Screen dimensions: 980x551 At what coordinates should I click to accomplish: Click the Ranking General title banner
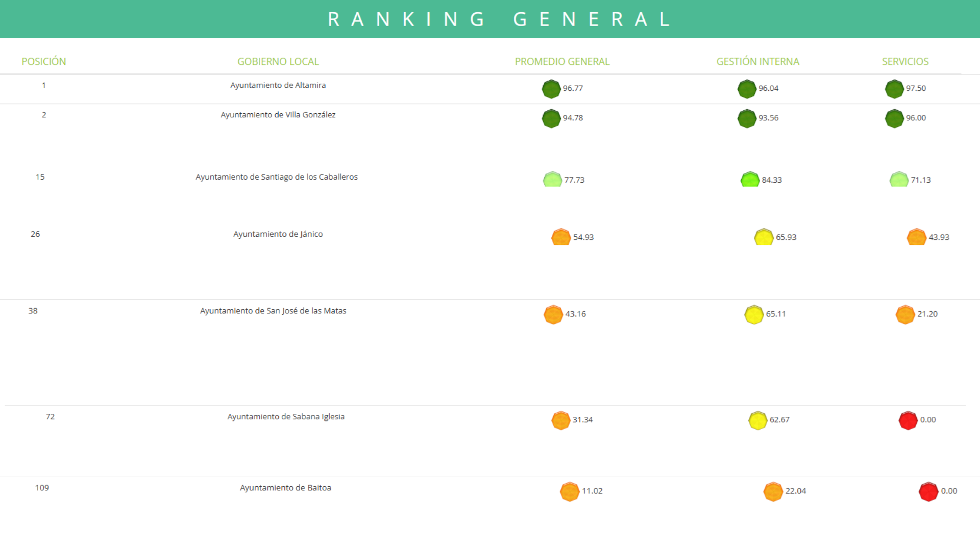click(x=499, y=19)
